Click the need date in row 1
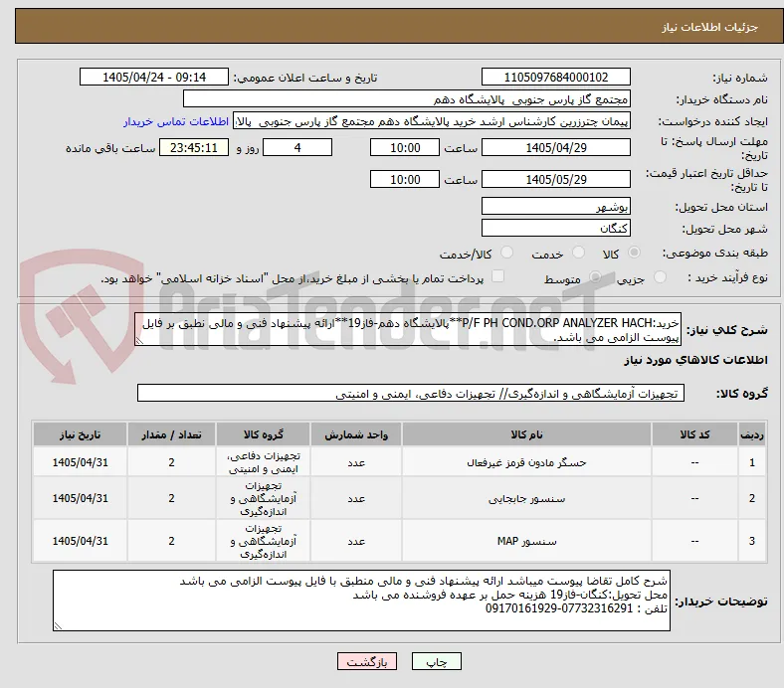 80,462
